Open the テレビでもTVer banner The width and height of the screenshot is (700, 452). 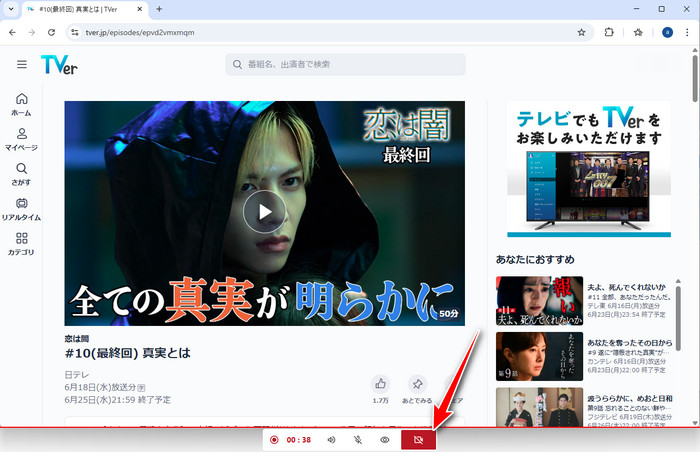coord(589,169)
